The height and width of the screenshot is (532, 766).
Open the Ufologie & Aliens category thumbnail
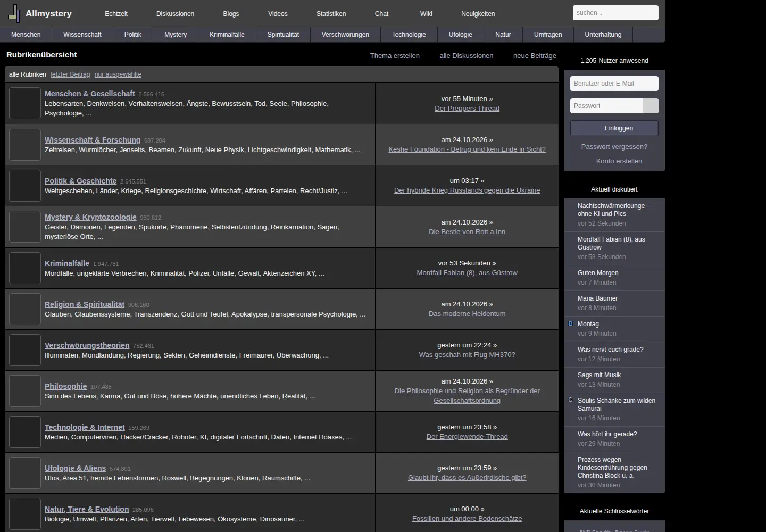(25, 473)
